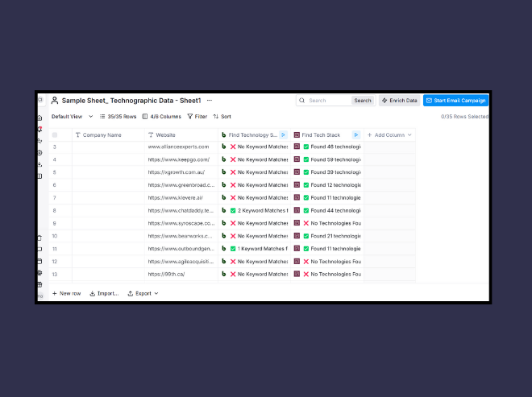Click the https://xgrowth.com.au/ cell
Image resolution: width=532 pixels, height=397 pixels.
181,172
